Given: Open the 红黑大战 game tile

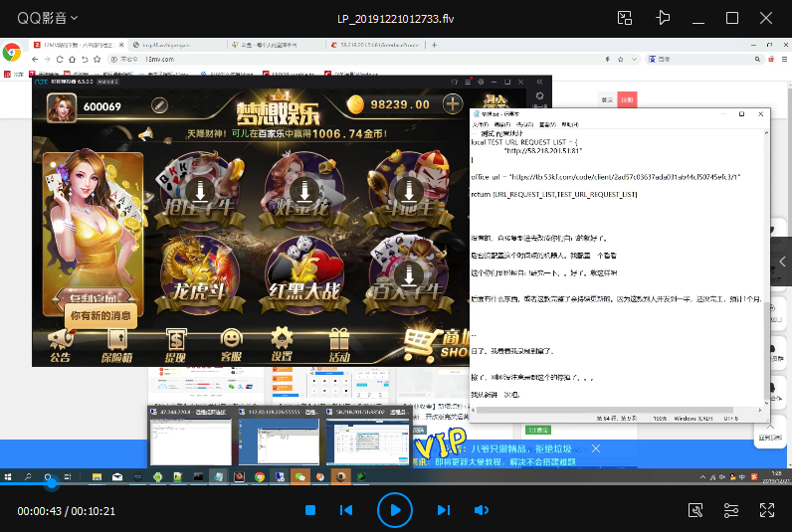Looking at the screenshot, I should coord(304,275).
